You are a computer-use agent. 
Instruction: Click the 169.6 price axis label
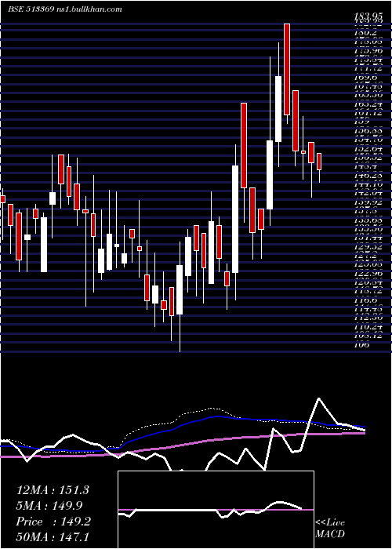point(365,77)
